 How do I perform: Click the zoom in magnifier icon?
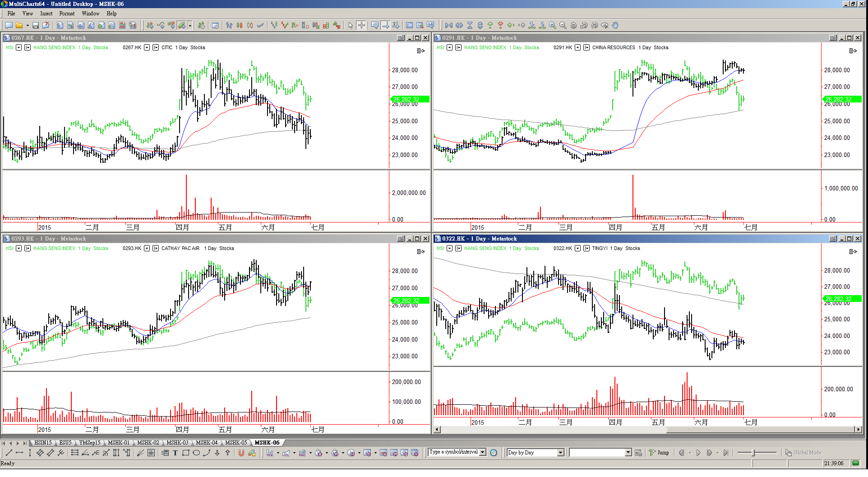[552, 26]
